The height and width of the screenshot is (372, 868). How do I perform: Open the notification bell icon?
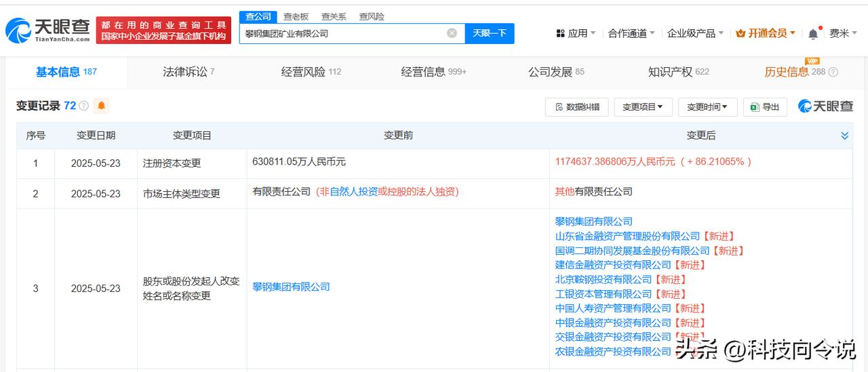(x=813, y=33)
